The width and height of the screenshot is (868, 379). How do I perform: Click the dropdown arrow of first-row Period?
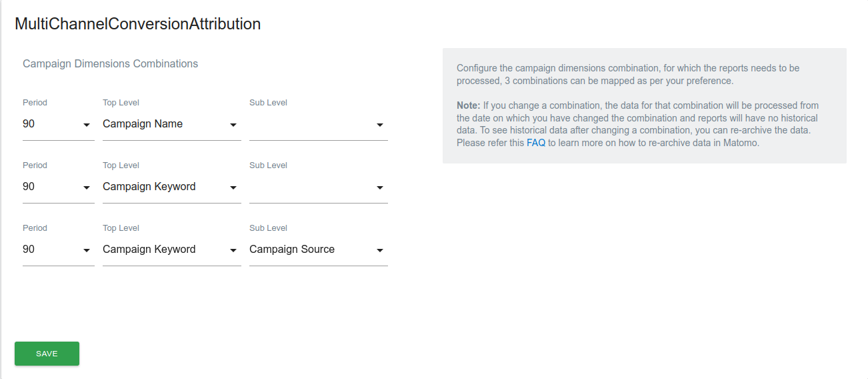(x=87, y=125)
